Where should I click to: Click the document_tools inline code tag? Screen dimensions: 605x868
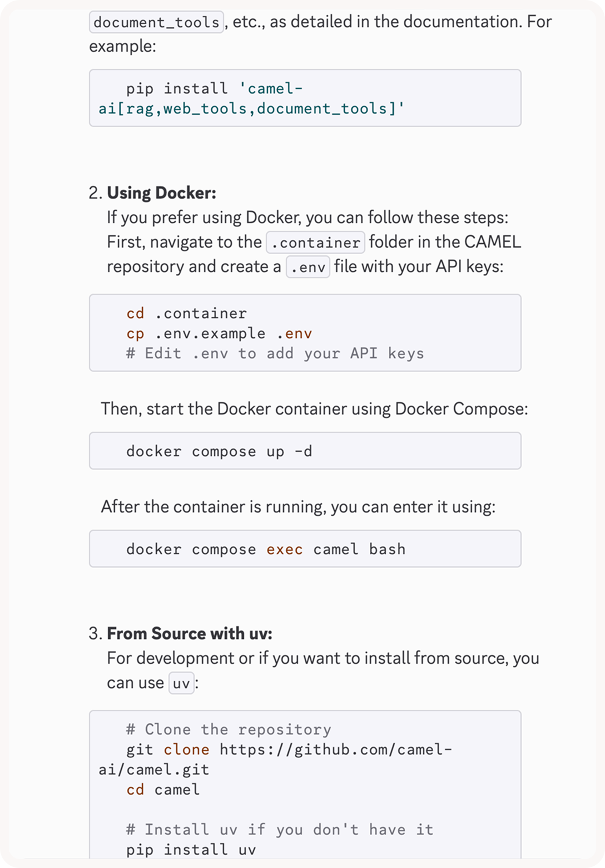point(156,22)
